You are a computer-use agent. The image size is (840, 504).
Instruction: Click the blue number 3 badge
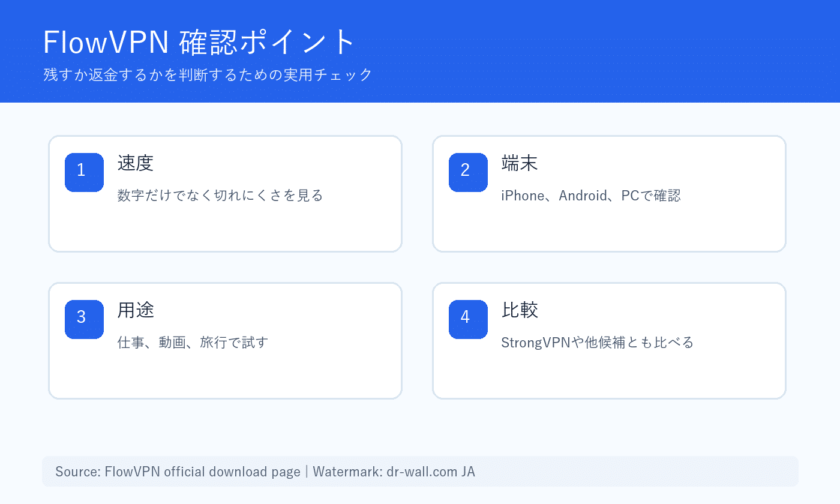tap(84, 319)
